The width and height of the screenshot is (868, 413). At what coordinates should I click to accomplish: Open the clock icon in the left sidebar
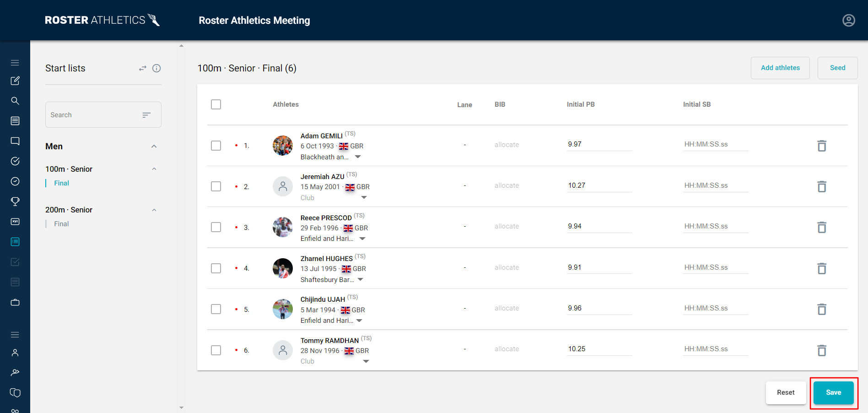15,181
